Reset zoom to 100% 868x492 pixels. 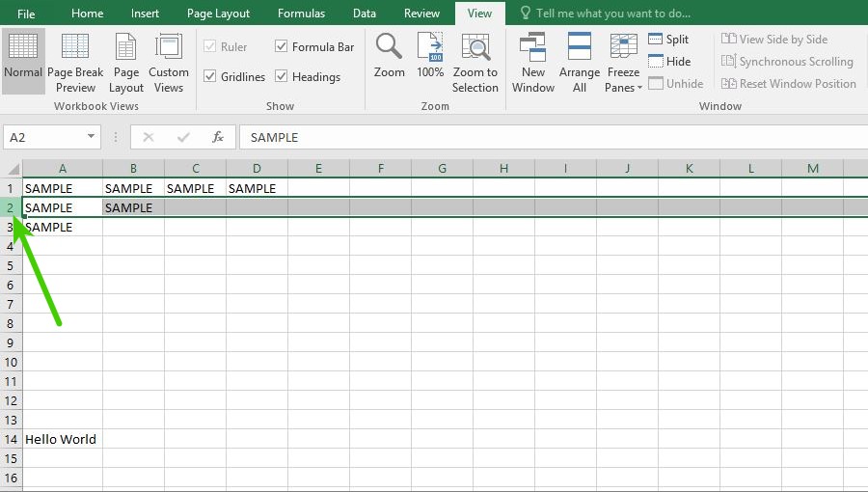pos(430,55)
